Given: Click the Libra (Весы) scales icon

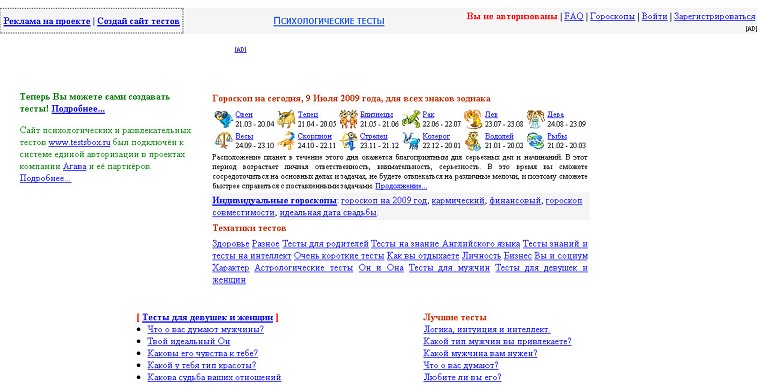Looking at the screenshot, I should 223,141.
